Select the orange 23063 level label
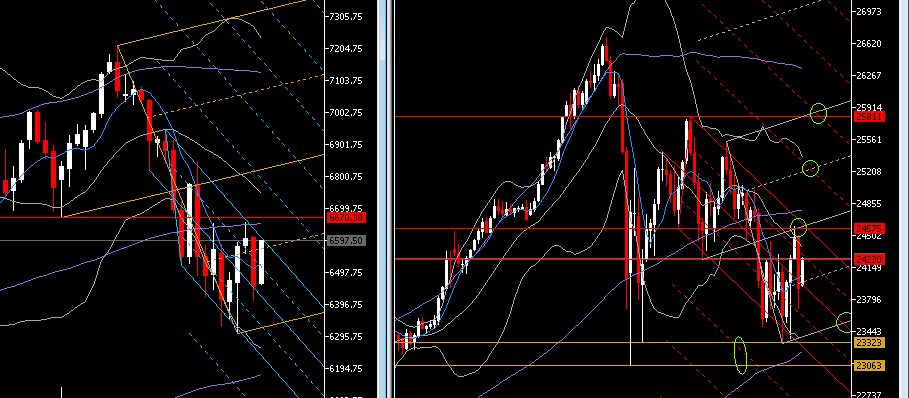 click(869, 366)
